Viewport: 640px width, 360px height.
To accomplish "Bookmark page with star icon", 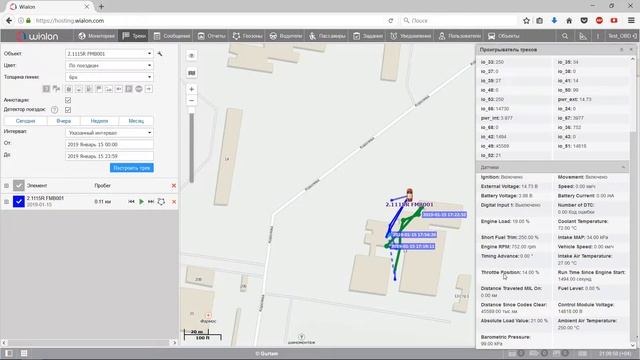I will 527,20.
